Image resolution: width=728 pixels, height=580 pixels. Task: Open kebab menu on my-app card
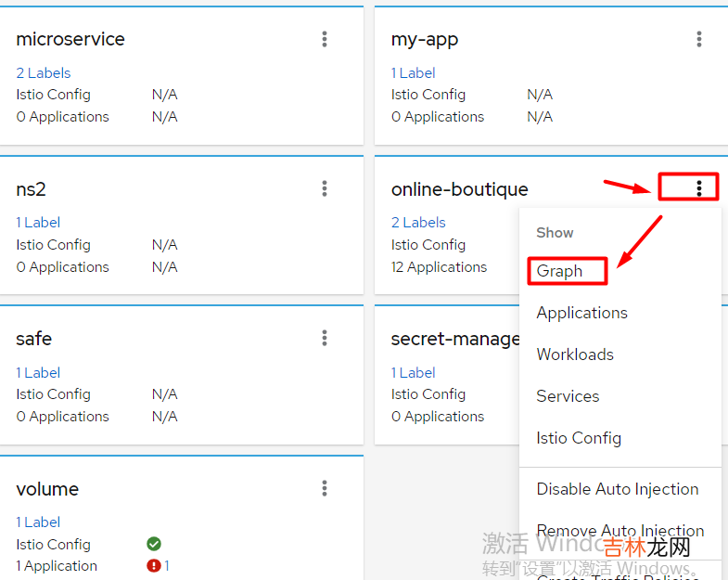699,39
